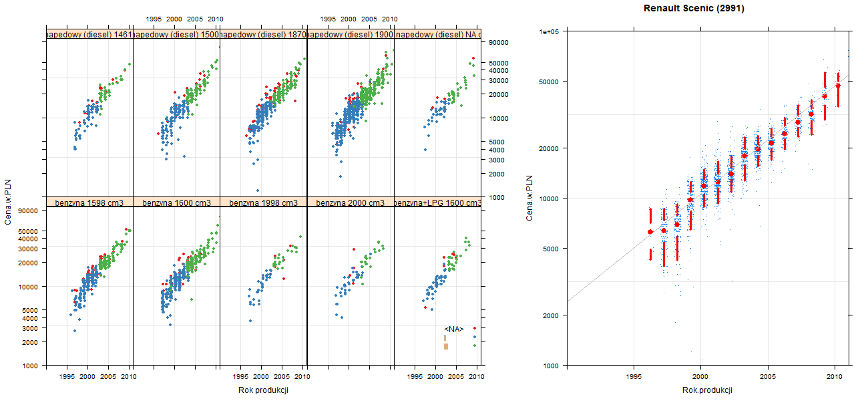The width and height of the screenshot is (868, 401).
Task: Click the "90000" tick right of the diesel row
Action: [x=499, y=43]
